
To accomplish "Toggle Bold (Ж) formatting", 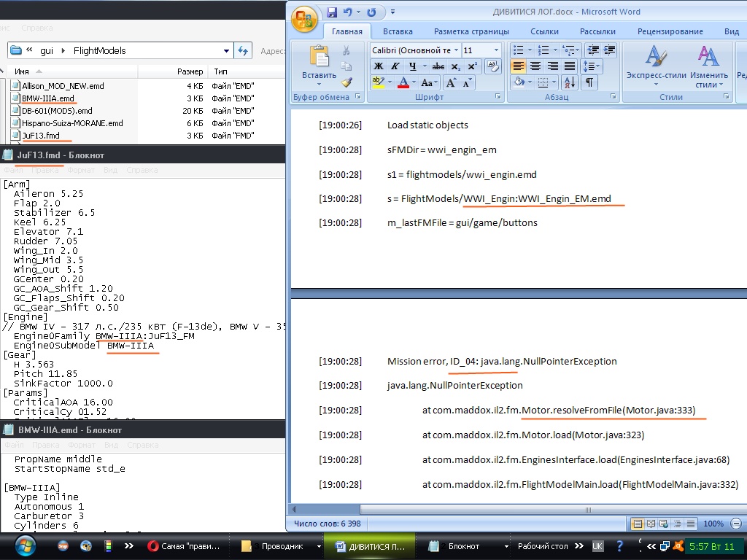I will coord(378,66).
